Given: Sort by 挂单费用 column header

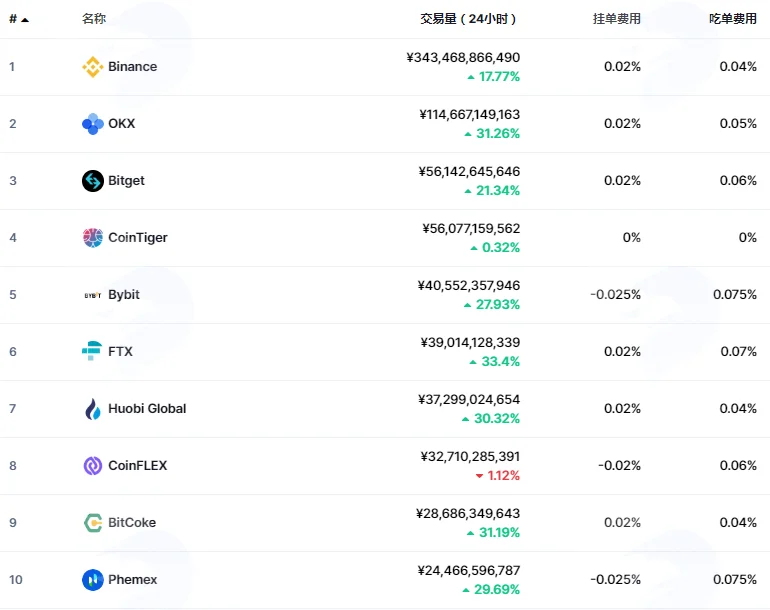Looking at the screenshot, I should [x=616, y=19].
